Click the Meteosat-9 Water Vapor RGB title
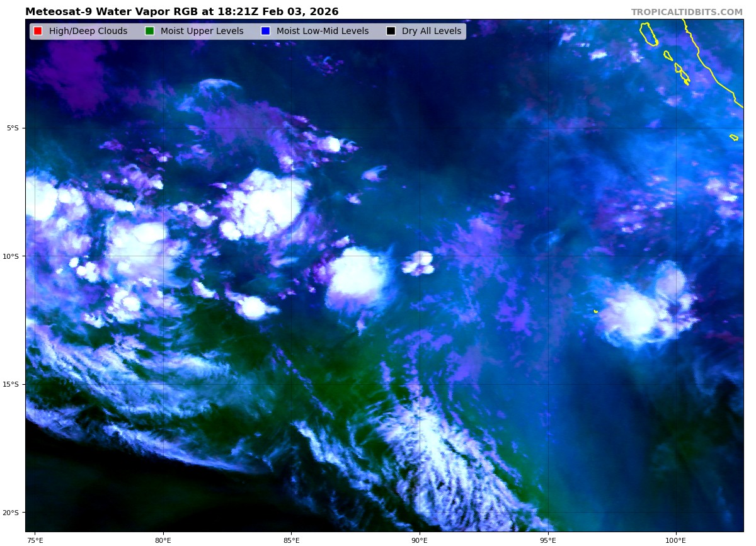756x546 pixels. 181,12
